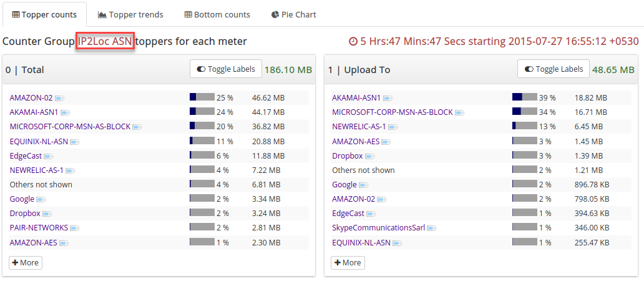Click 46.62 MB value for AMAZON-02

(268, 98)
